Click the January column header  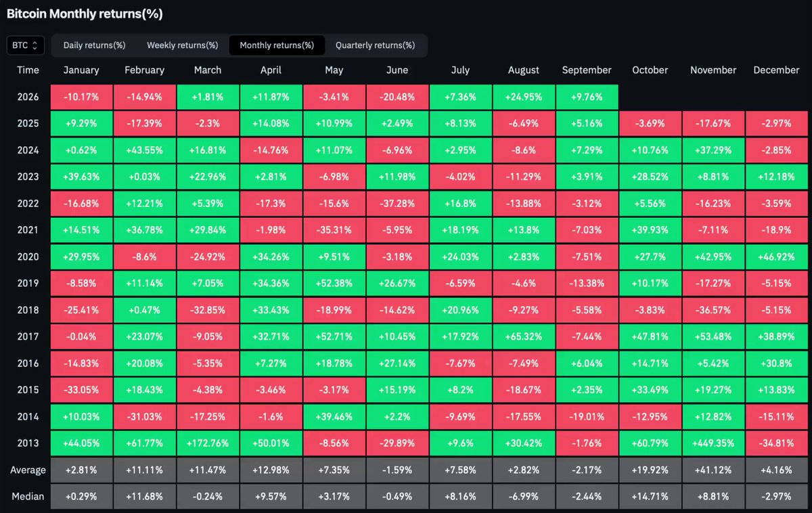point(81,70)
